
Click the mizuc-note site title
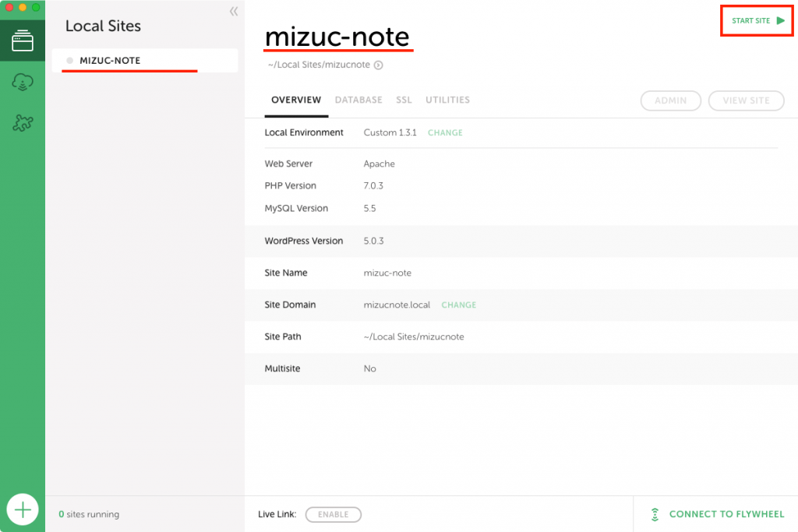tap(337, 37)
